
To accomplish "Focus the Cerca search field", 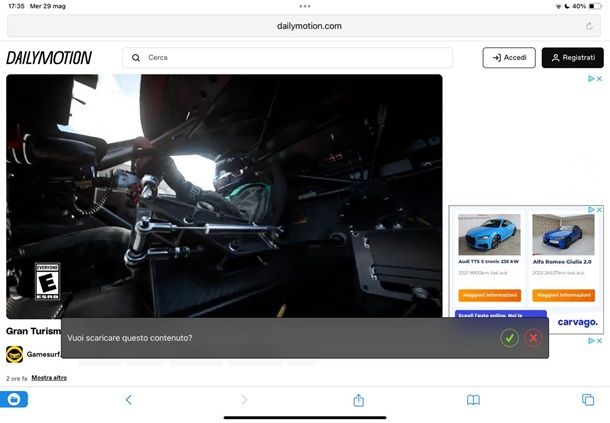I will (x=287, y=58).
